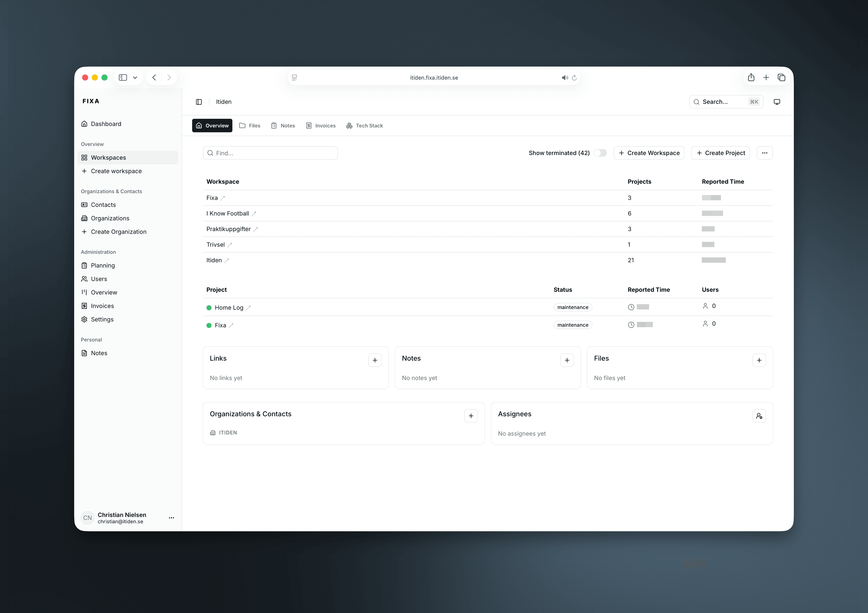Viewport: 868px width, 613px height.
Task: Click the assign user icon in Assignees
Action: point(759,416)
